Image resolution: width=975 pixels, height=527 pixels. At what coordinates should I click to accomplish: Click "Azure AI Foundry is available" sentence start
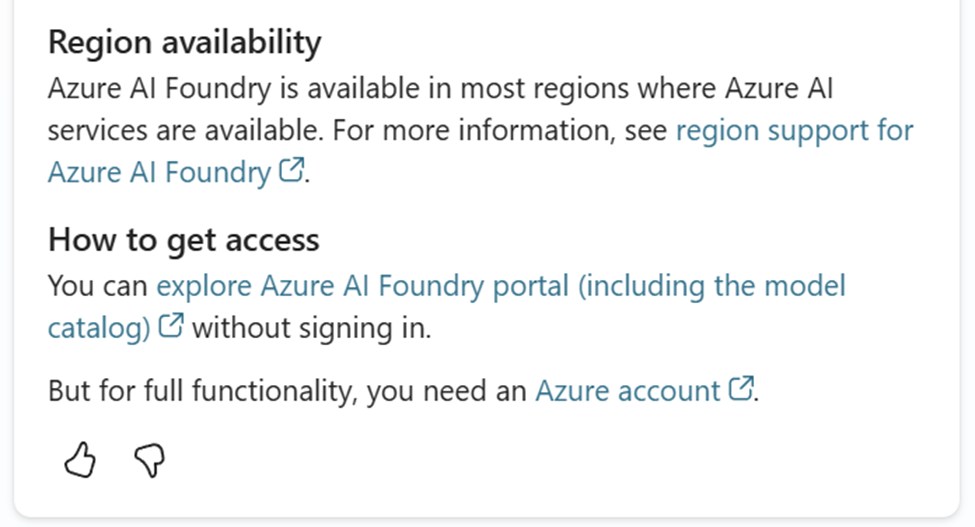click(x=200, y=90)
